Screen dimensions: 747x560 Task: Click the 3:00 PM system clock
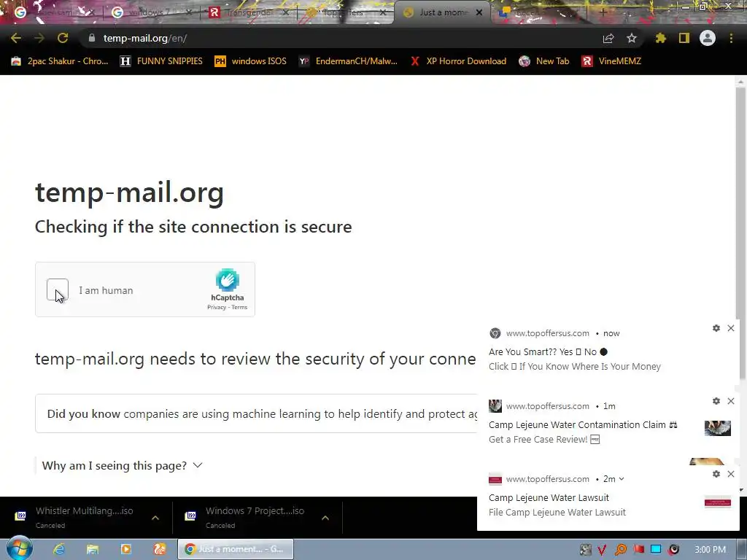pos(711,550)
